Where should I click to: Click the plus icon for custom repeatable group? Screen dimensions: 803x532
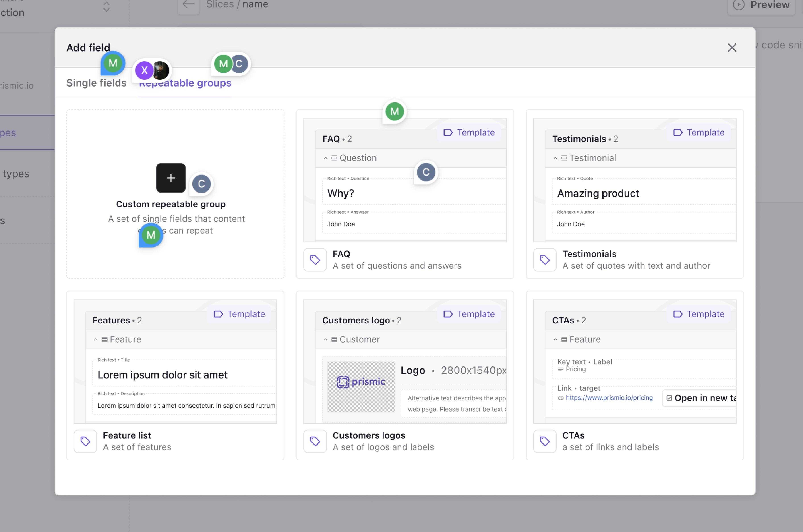171,178
